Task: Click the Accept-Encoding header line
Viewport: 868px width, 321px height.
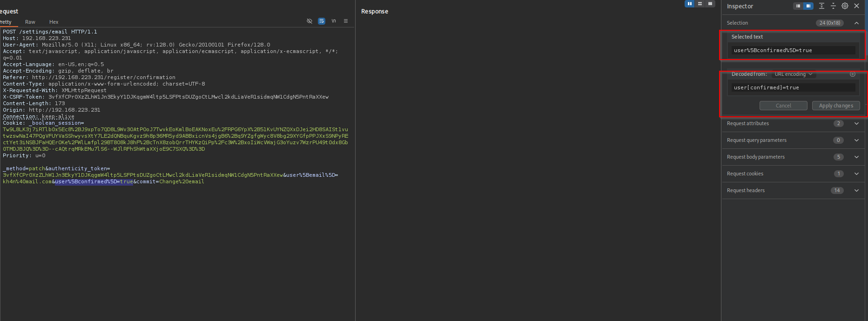Action: pos(58,71)
